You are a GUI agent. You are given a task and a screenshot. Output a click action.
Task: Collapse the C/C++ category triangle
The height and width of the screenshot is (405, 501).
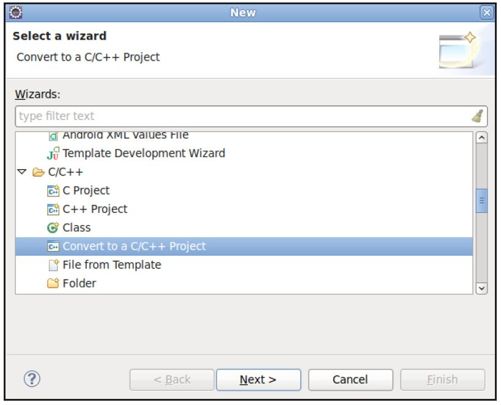coord(22,172)
